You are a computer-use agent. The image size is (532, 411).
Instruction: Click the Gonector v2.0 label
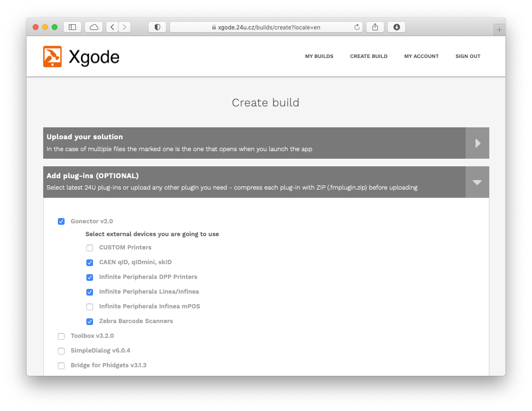click(92, 221)
